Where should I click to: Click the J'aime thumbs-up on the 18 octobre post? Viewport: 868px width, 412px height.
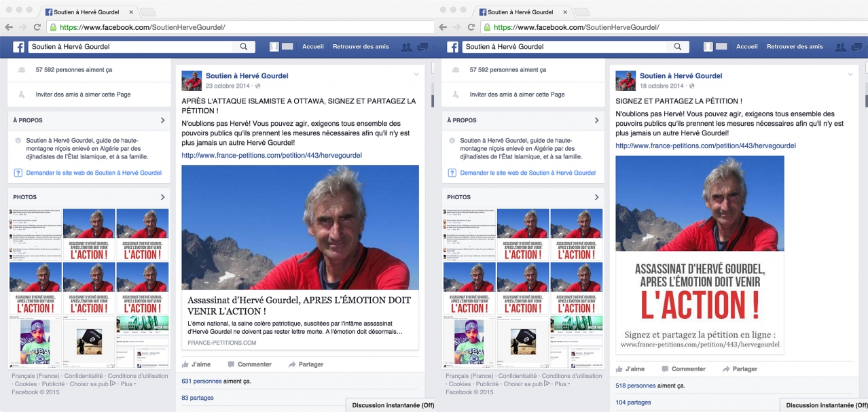tap(619, 369)
